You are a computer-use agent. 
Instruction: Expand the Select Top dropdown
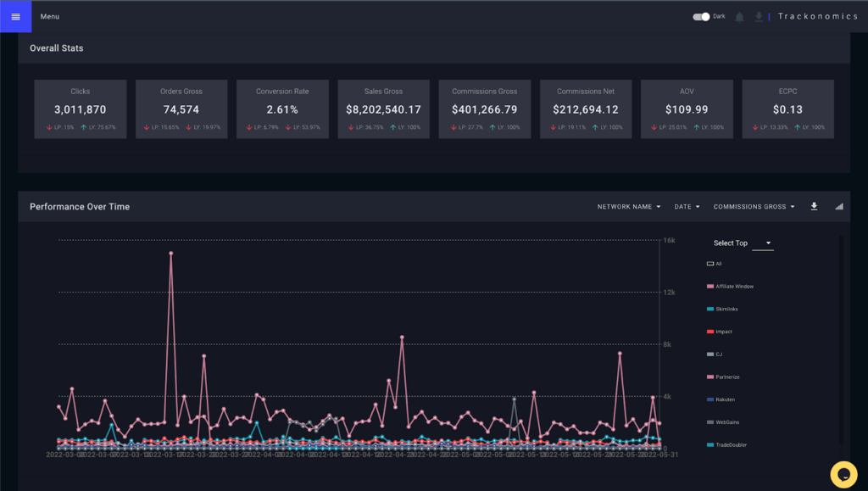[763, 243]
